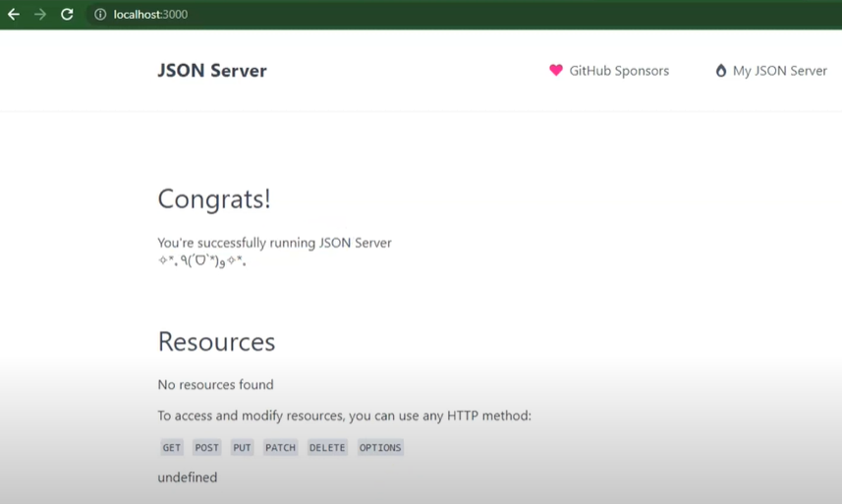Open the My JSON Server link
This screenshot has width=842, height=504.
point(780,71)
